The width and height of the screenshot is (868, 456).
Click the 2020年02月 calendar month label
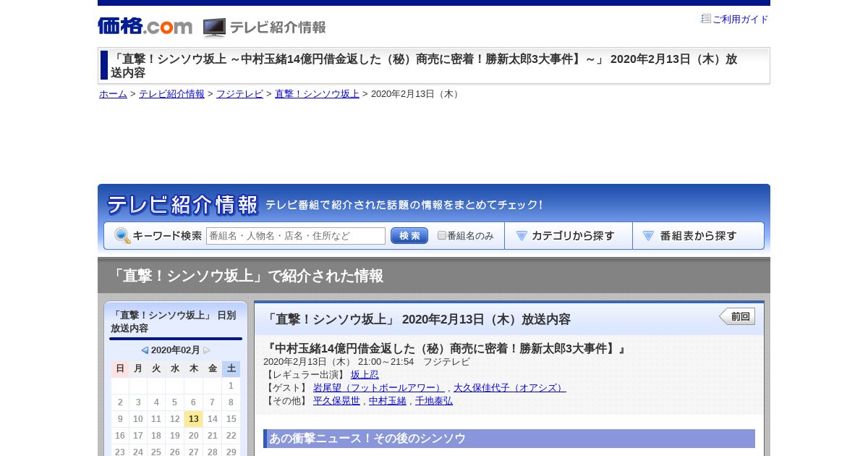click(176, 350)
